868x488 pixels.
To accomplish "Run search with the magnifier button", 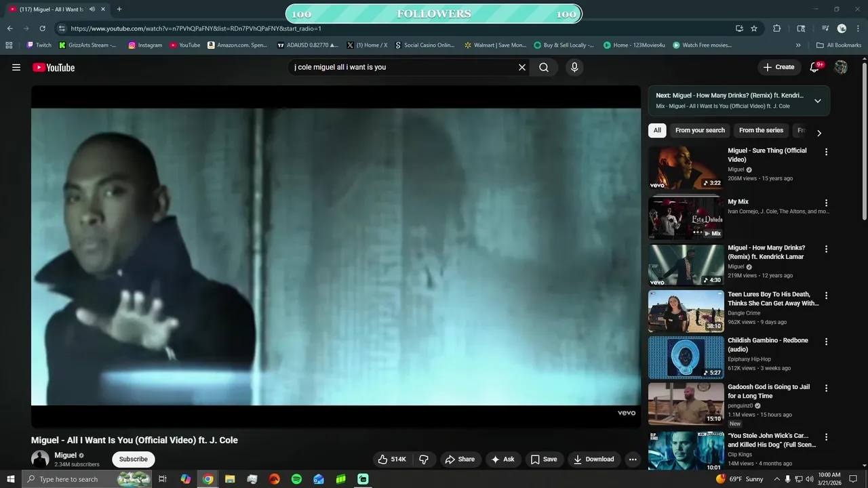I will click(x=544, y=67).
